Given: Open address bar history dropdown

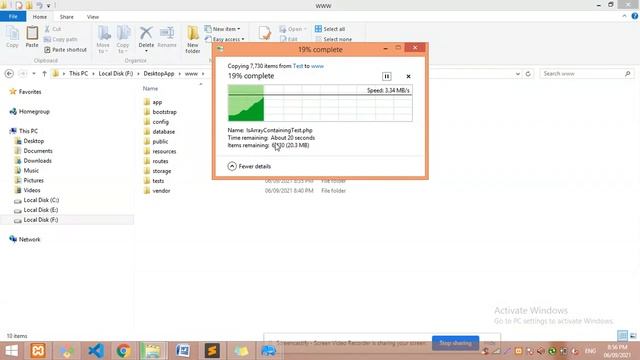Looking at the screenshot, I should tap(518, 74).
